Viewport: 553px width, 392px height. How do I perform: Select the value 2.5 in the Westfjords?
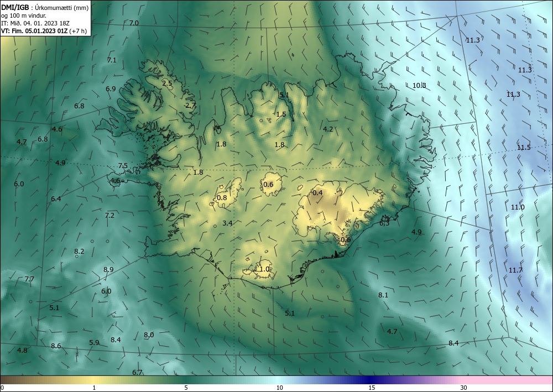pyautogui.click(x=167, y=83)
